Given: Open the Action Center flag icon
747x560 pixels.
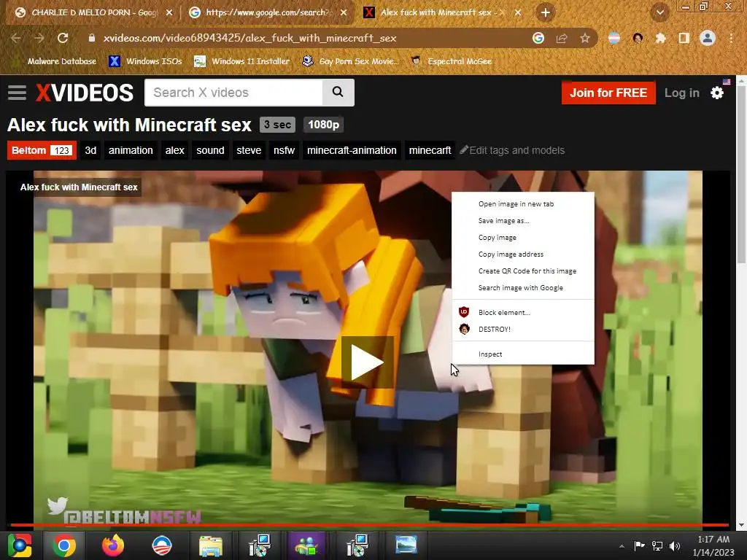Looking at the screenshot, I should pos(639,545).
